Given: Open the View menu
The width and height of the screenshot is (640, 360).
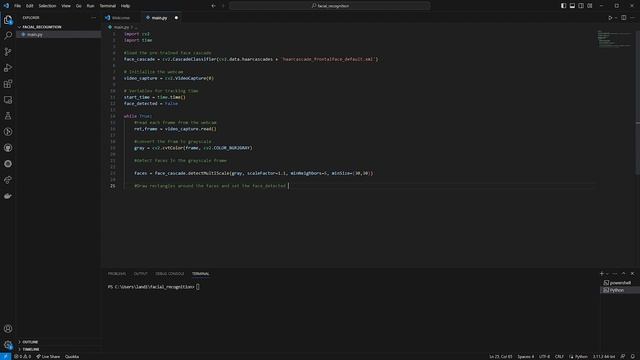Looking at the screenshot, I should click(x=66, y=6).
